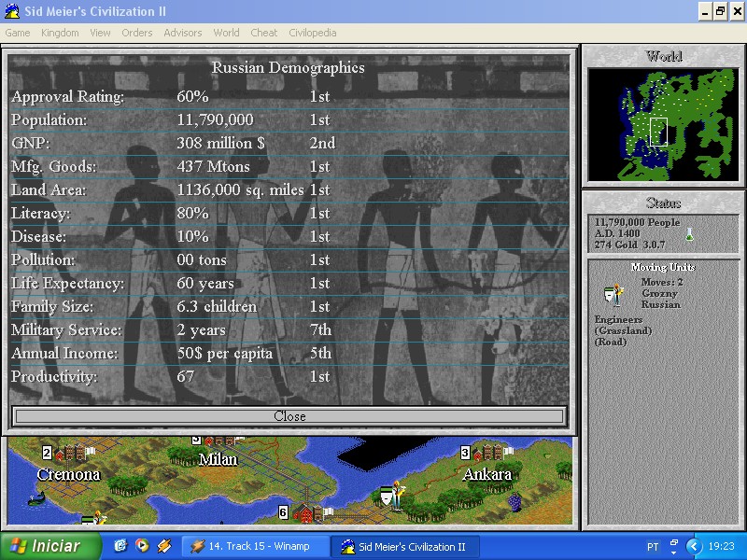The width and height of the screenshot is (747, 560).
Task: Open the Iniciar start menu
Action: pos(50,546)
